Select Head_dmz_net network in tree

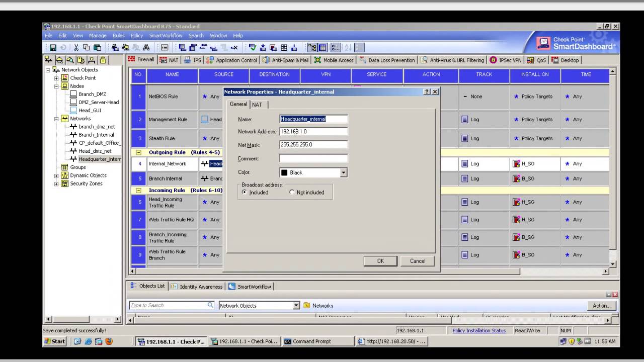click(95, 151)
